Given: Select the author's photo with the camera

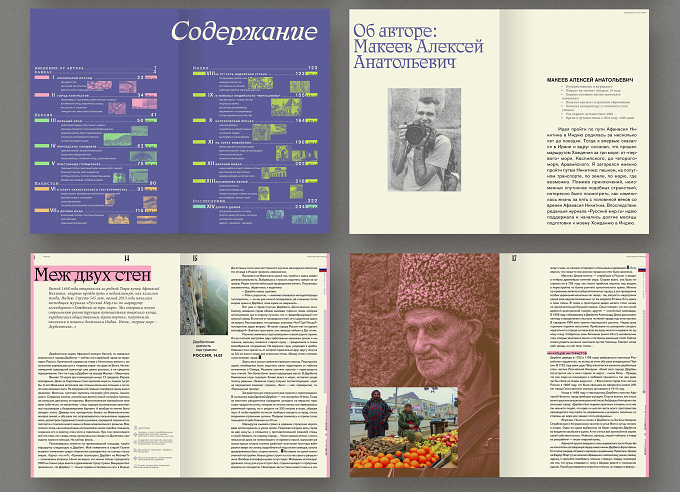Looking at the screenshot, I should pos(424,140).
